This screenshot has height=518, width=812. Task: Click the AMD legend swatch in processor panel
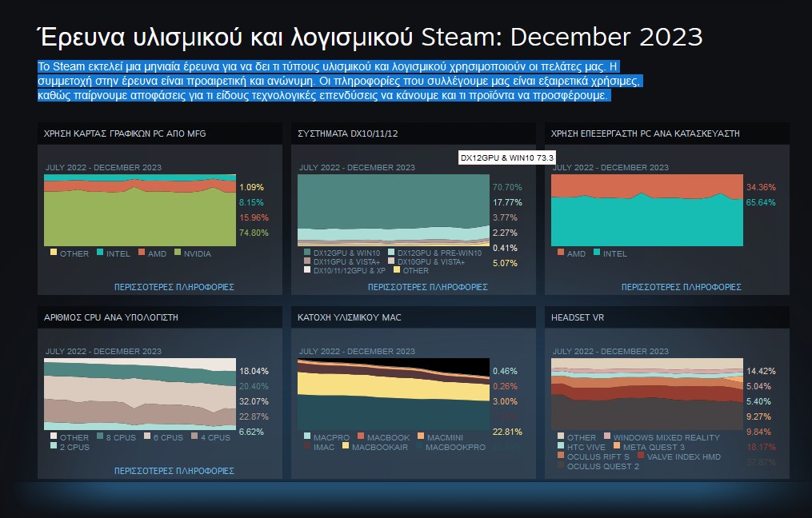[x=561, y=252]
